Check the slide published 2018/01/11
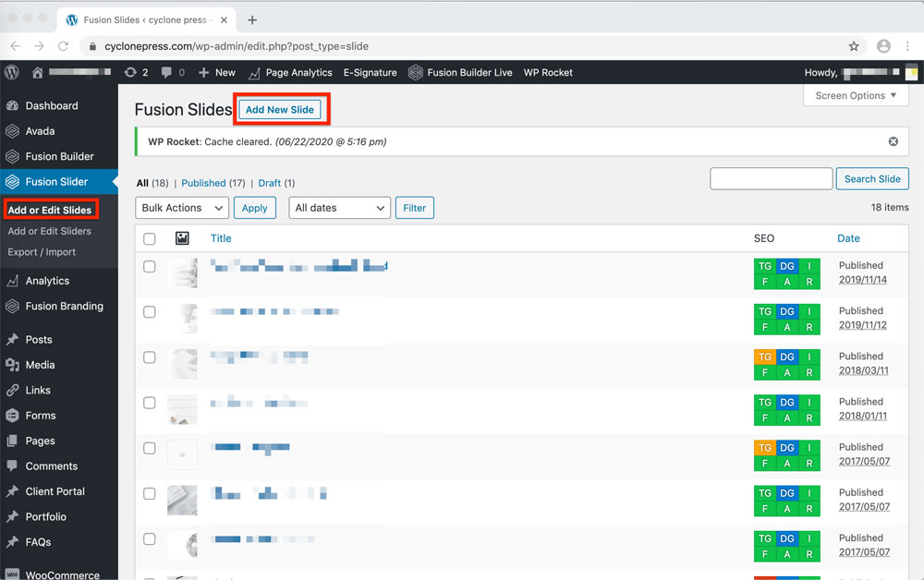Viewport: 924px width, 580px height. tap(150, 403)
